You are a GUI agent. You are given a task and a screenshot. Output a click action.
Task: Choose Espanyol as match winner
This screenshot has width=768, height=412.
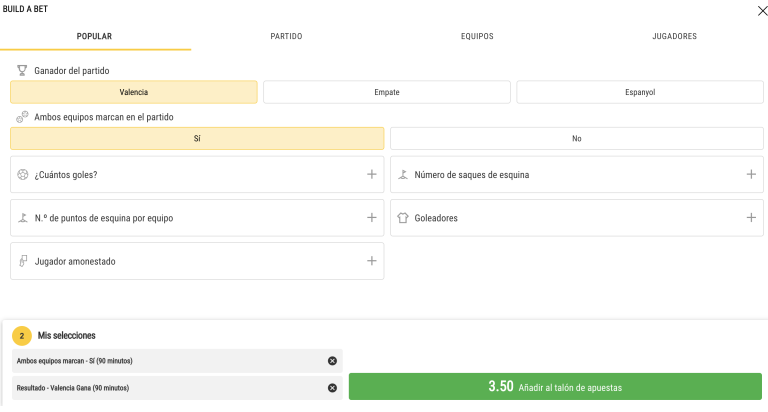point(639,92)
